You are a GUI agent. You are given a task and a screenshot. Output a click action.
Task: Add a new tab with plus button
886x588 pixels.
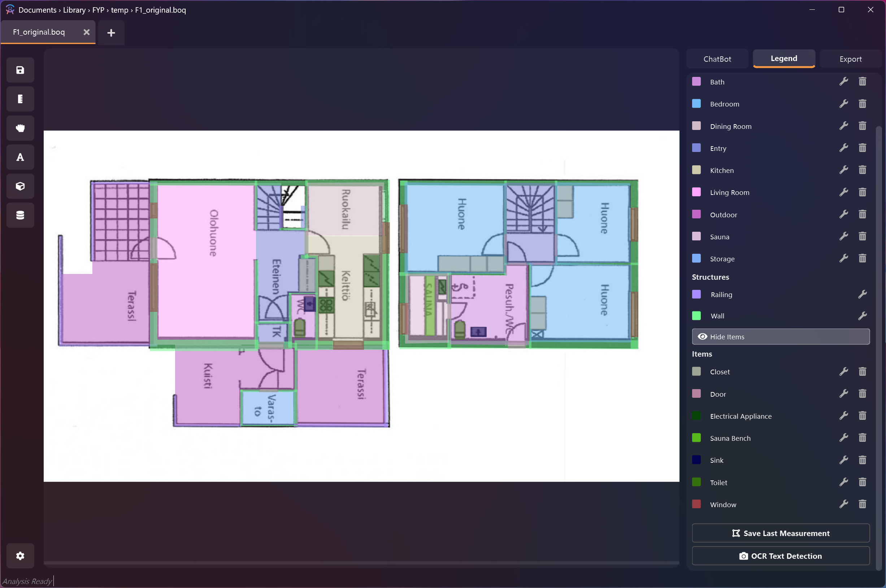(111, 33)
